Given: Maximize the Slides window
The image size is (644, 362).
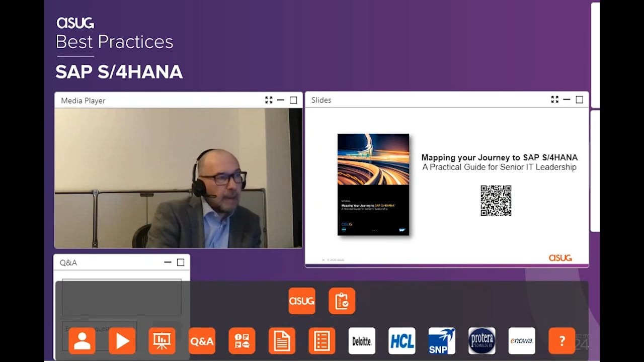Looking at the screenshot, I should click(x=579, y=100).
